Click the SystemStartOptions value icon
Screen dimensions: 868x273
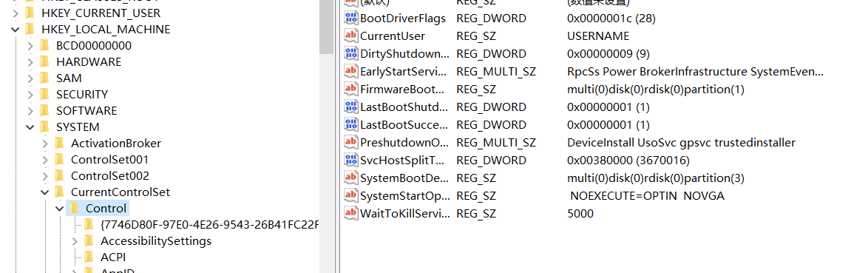tap(351, 195)
